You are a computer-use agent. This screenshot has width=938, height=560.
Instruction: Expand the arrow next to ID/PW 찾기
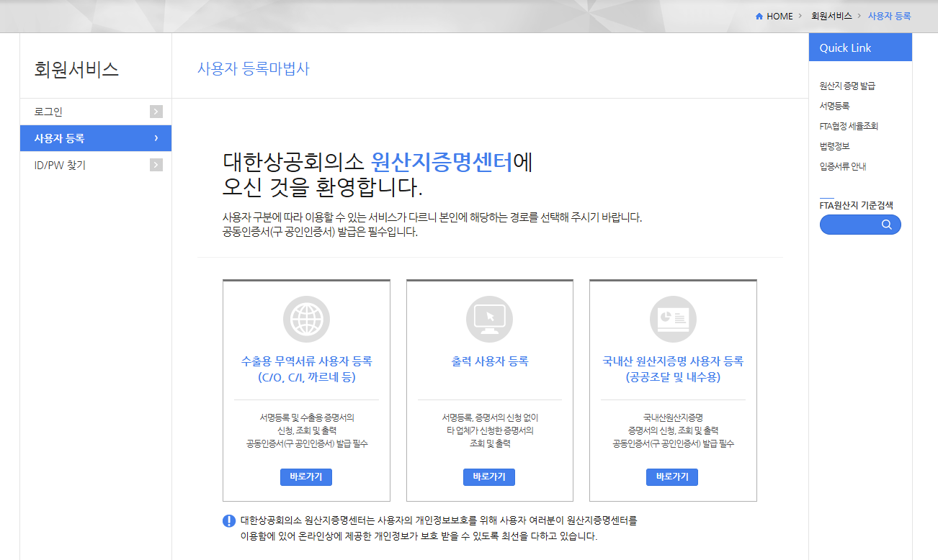156,165
